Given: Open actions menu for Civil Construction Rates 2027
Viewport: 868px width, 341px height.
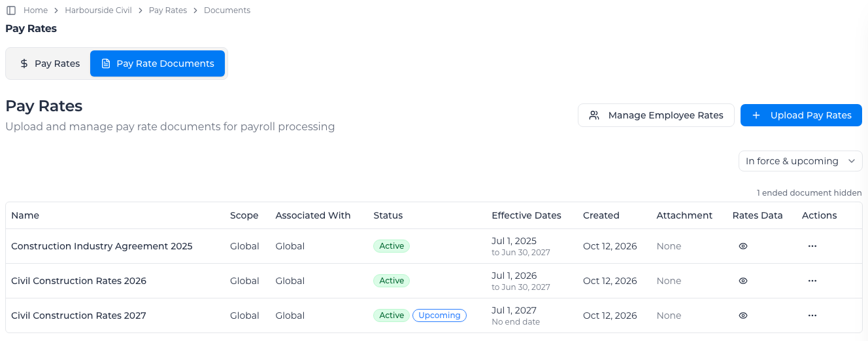Looking at the screenshot, I should click(x=812, y=315).
